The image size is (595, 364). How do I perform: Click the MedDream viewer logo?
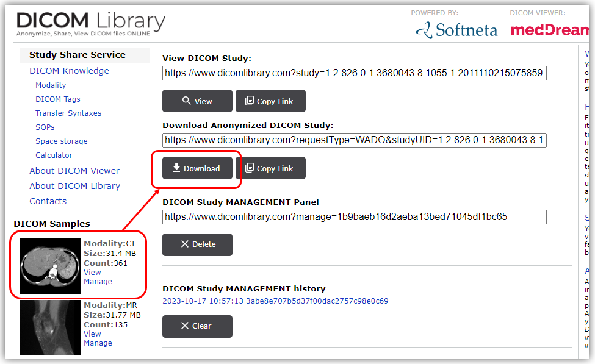click(549, 29)
